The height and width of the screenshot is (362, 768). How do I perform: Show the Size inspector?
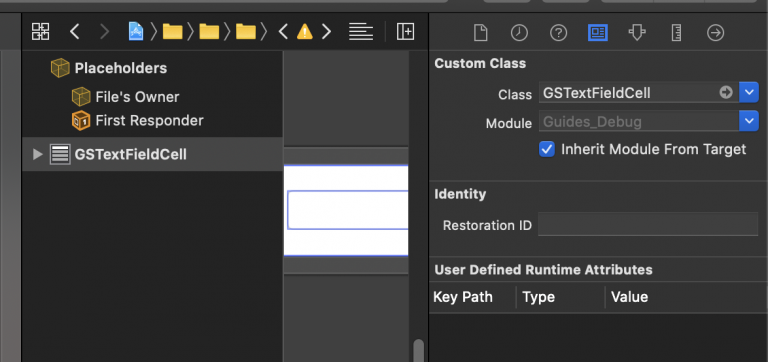coord(676,33)
